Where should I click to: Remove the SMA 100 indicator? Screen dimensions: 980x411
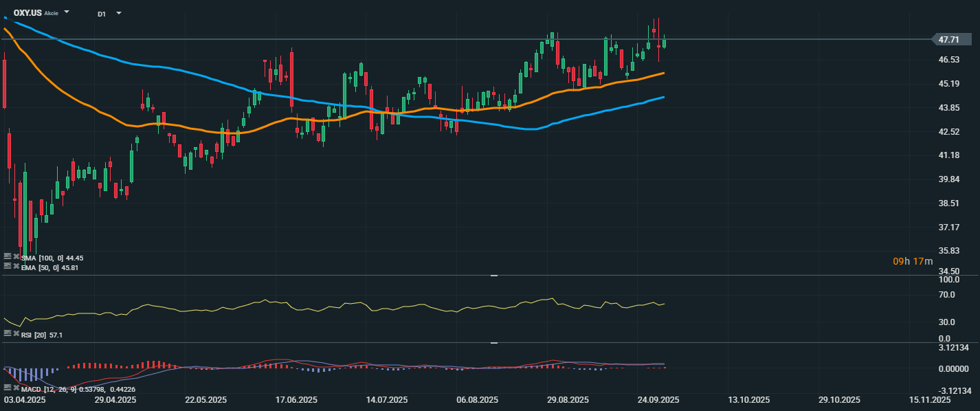tap(16, 257)
